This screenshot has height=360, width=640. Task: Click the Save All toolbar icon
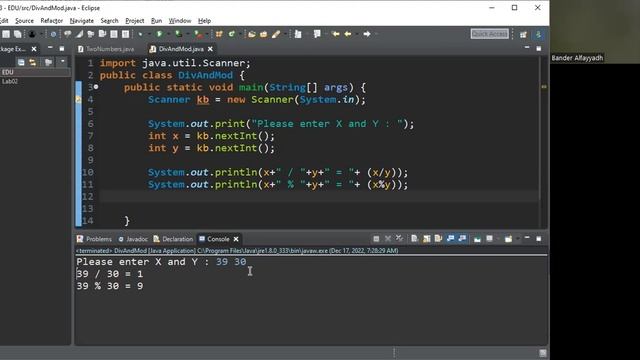[18, 34]
